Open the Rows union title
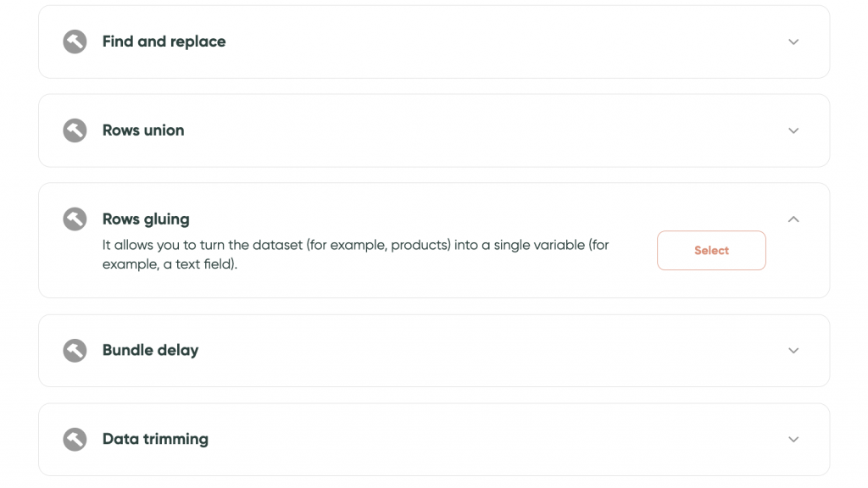Image resolution: width=868 pixels, height=488 pixels. tap(143, 130)
